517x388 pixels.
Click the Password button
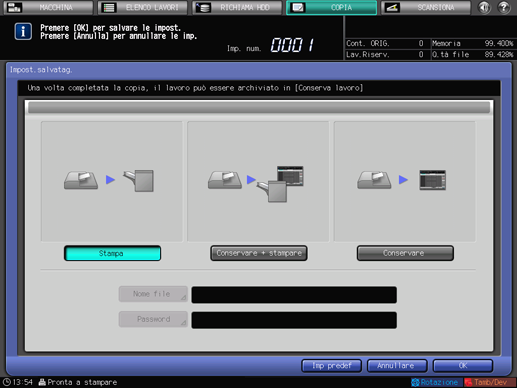[x=153, y=319]
